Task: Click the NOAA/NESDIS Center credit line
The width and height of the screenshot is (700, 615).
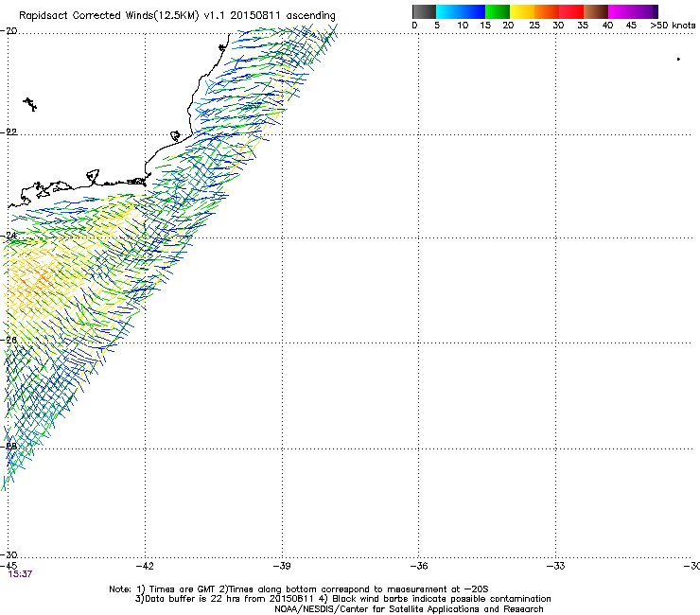Action: pyautogui.click(x=409, y=609)
